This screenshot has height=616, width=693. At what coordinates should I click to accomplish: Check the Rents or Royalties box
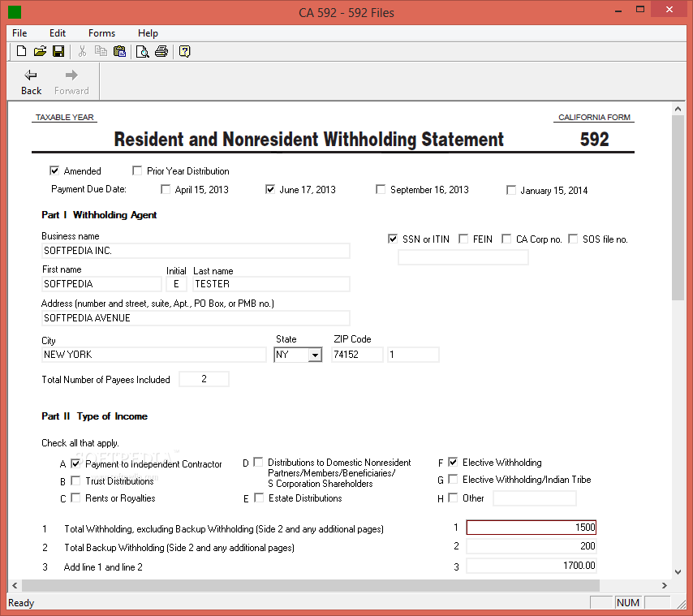tap(76, 498)
